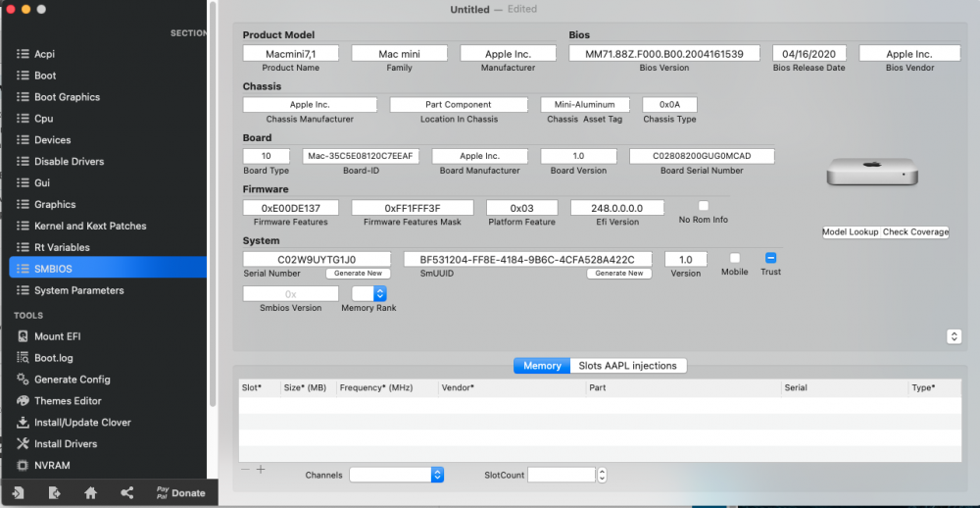Image resolution: width=980 pixels, height=508 pixels.
Task: Click Install/Update Clover download icon
Action: [x=24, y=423]
